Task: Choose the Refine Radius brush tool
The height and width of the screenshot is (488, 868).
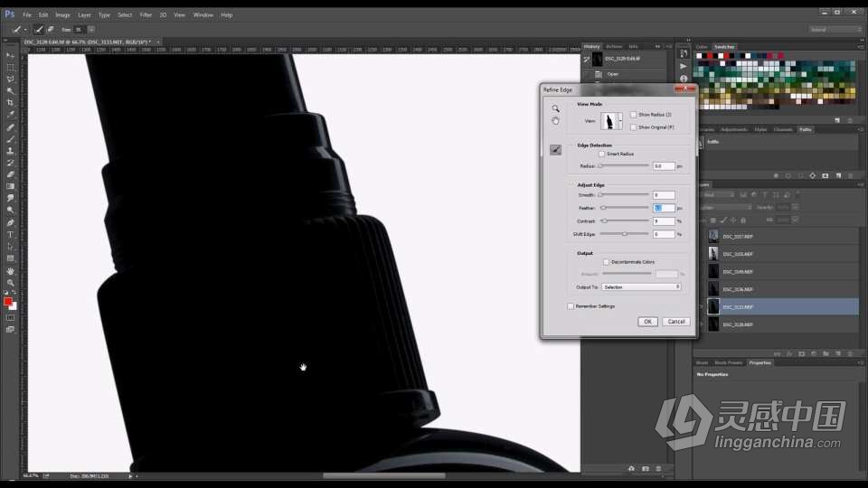Action: coord(555,150)
